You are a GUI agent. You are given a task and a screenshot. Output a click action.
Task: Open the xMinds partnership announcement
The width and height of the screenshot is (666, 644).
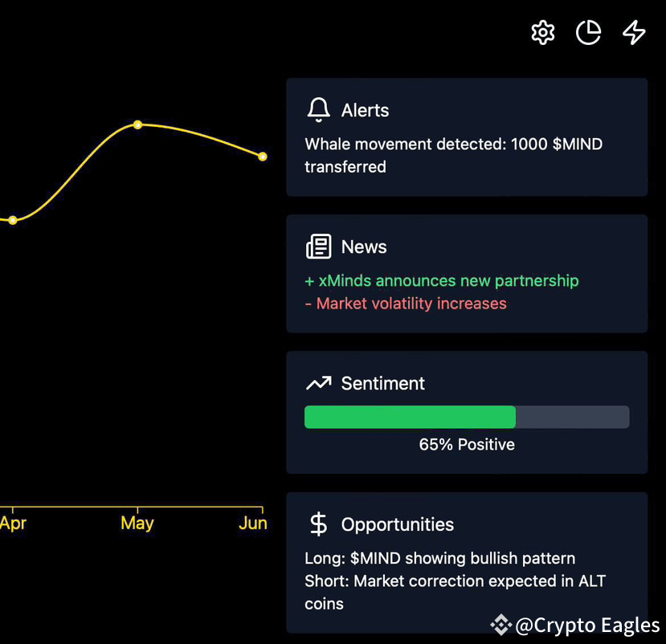point(442,281)
